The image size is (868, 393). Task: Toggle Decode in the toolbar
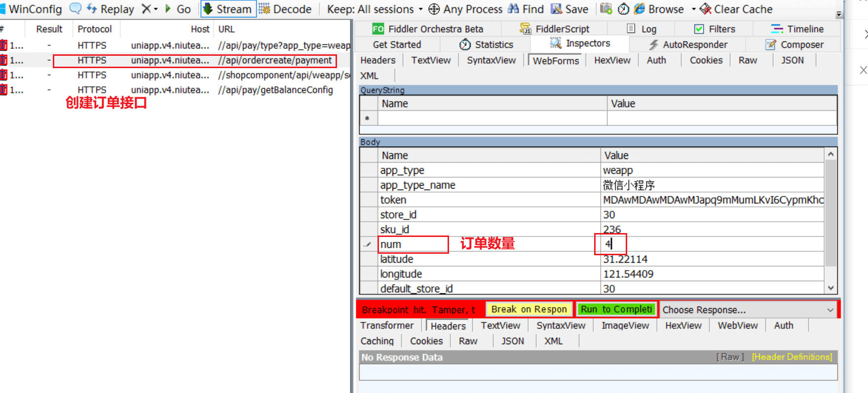point(285,9)
